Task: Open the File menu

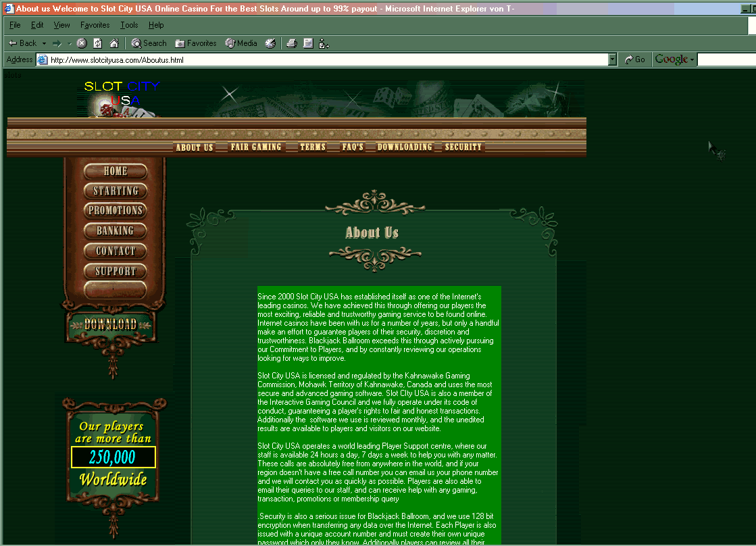Action: pos(15,25)
